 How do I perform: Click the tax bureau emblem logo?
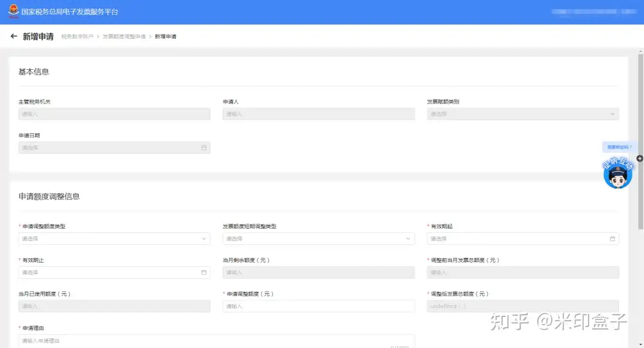click(x=14, y=11)
